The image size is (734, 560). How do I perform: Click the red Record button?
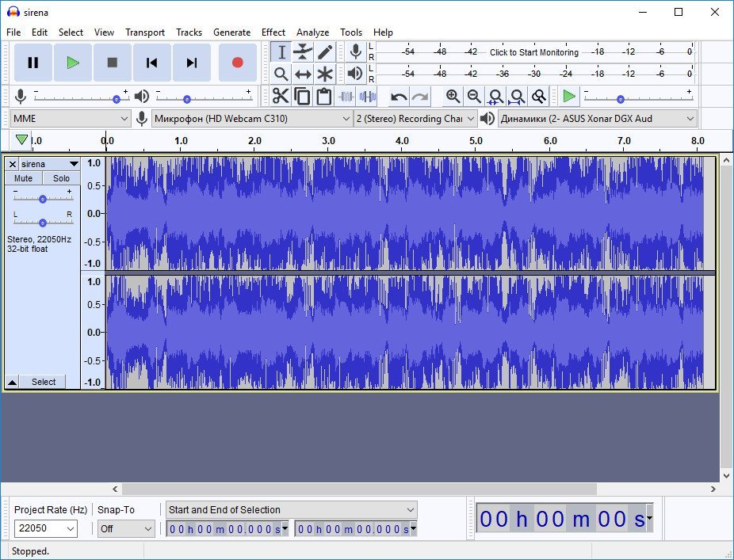pos(237,63)
